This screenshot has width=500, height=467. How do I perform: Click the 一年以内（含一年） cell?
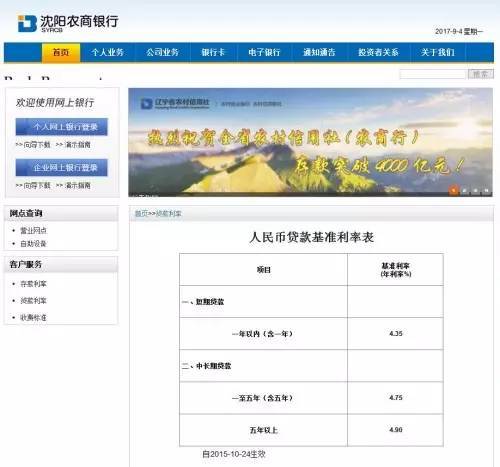[263, 334]
